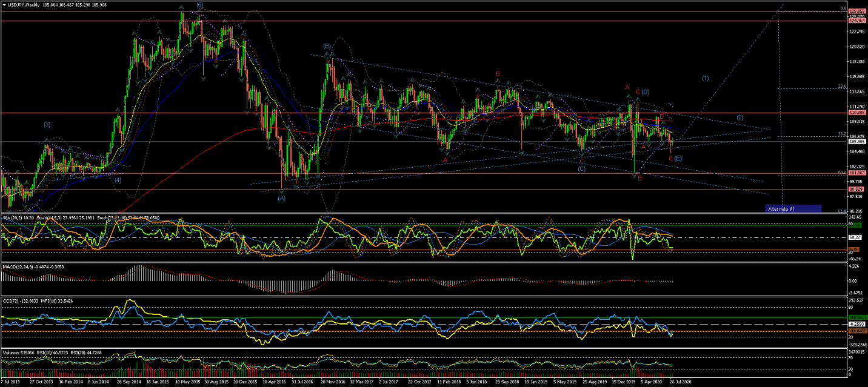Viewport: 868px width, 387px height.
Task: Click the current price 105.906 tag
Action: [x=856, y=142]
